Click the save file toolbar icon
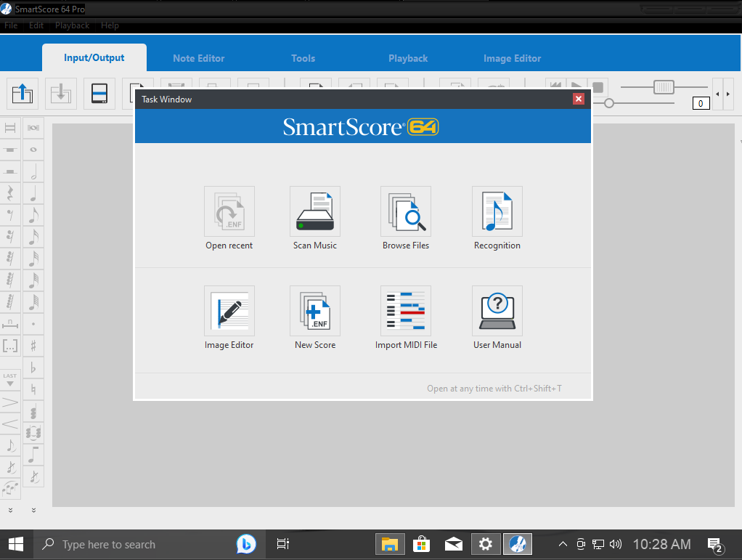Viewport: 742px width, 560px height. pyautogui.click(x=61, y=93)
